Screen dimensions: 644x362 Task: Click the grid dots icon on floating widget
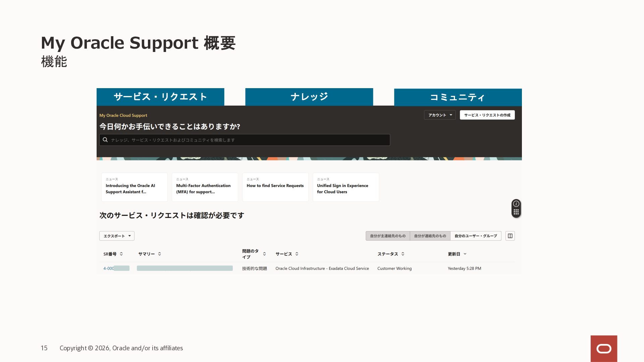click(x=516, y=212)
